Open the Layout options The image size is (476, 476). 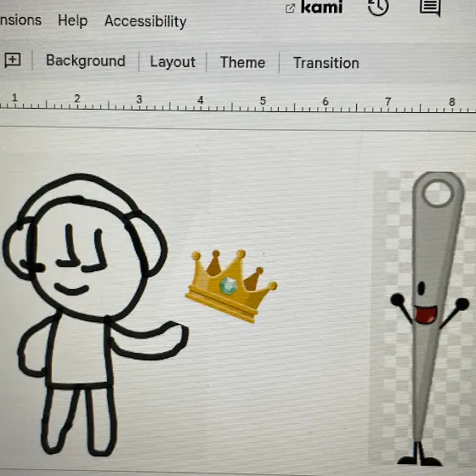pos(173,62)
